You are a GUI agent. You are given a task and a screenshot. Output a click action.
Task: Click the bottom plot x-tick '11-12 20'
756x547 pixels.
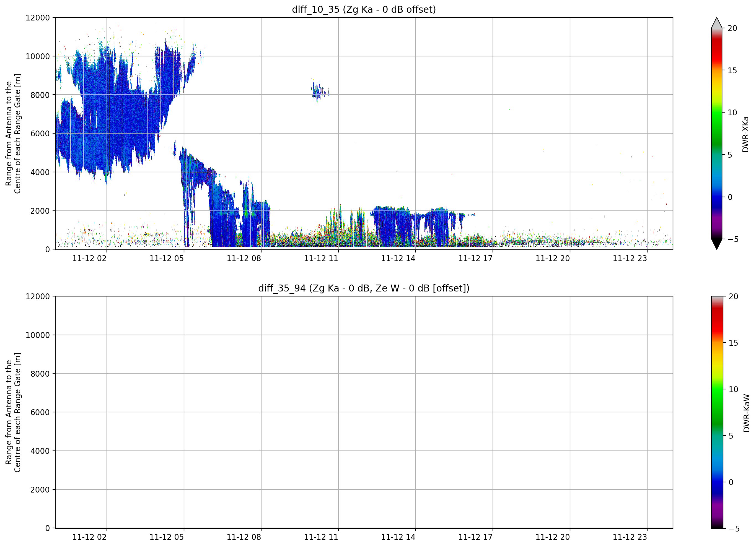point(553,537)
